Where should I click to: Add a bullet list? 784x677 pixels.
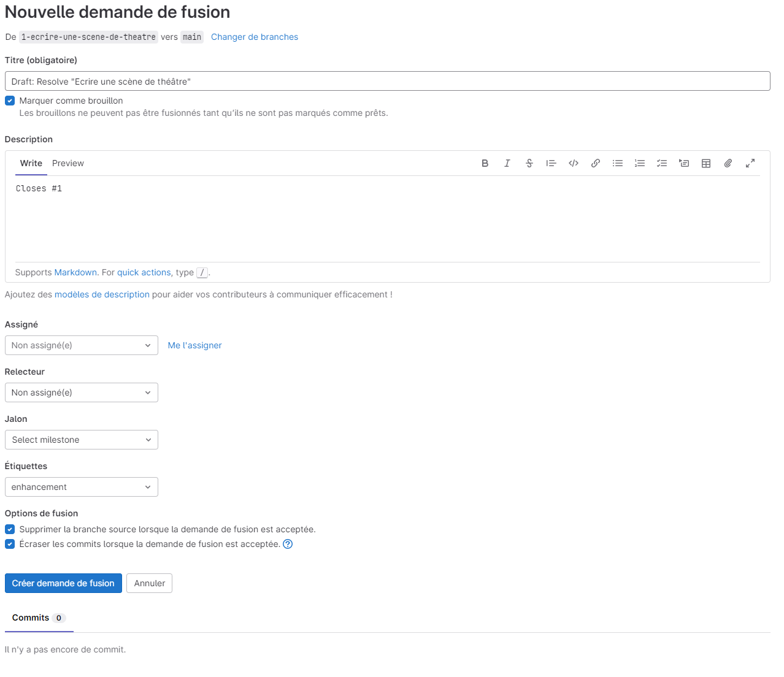coord(617,163)
